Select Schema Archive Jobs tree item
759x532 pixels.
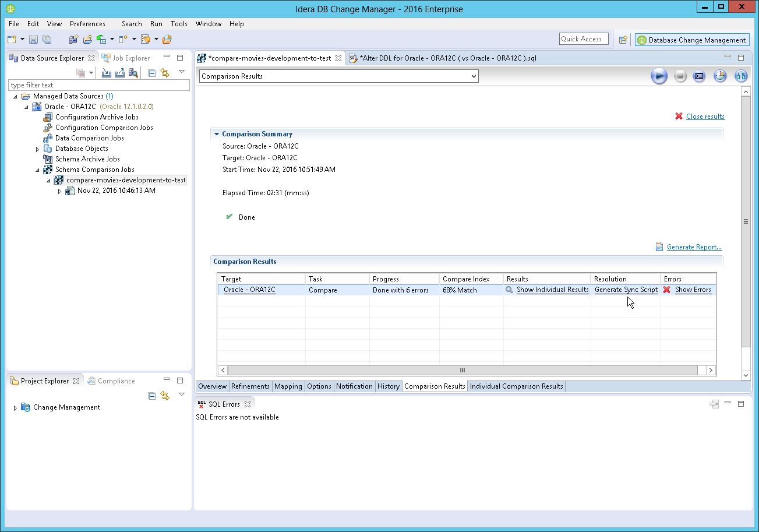pyautogui.click(x=87, y=159)
